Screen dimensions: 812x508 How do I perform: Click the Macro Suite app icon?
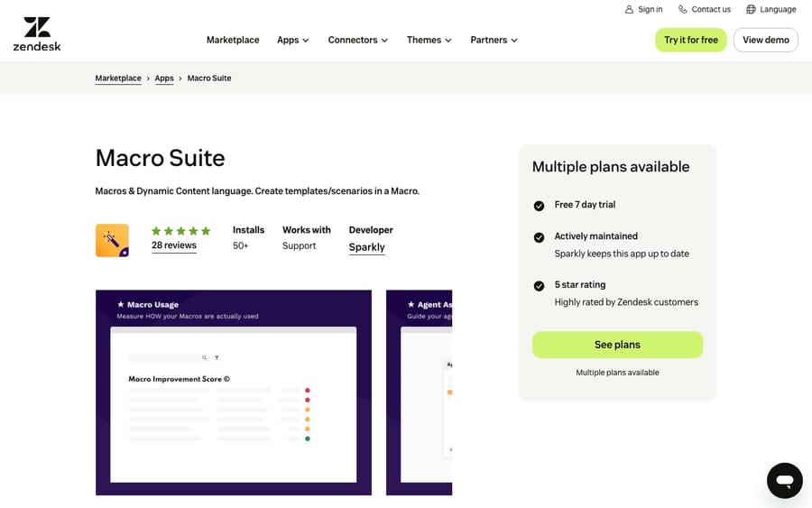coord(113,240)
